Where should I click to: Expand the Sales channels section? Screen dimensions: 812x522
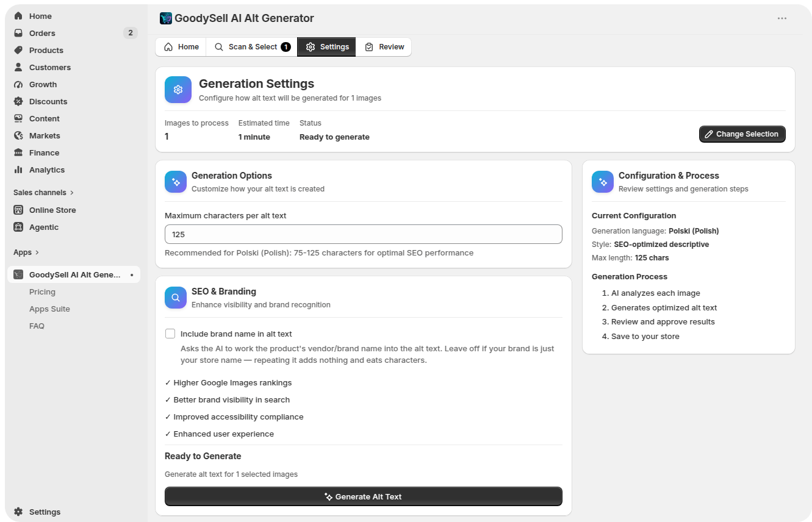click(43, 192)
